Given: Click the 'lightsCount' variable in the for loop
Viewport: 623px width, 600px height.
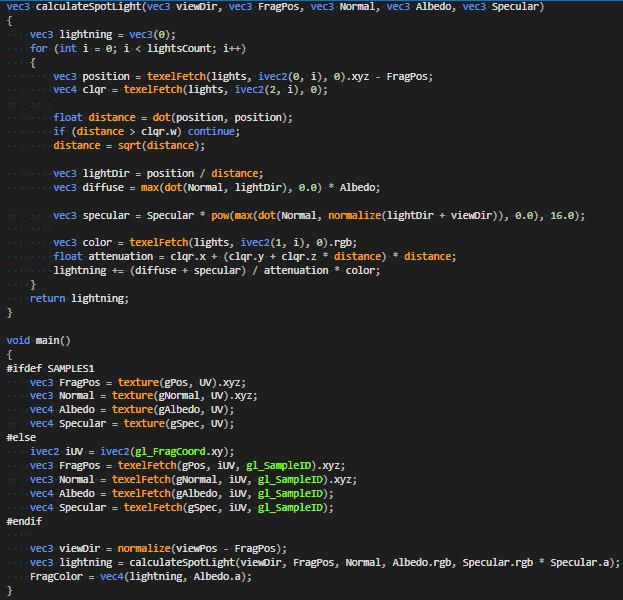Looking at the screenshot, I should pos(179,48).
